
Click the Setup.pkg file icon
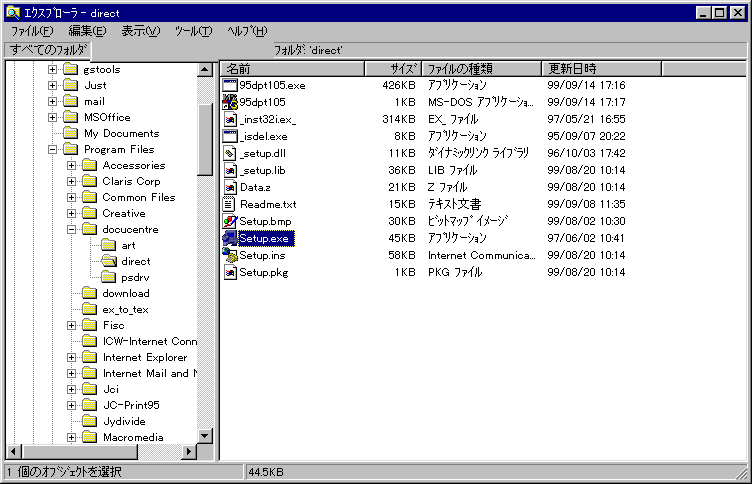(x=230, y=272)
